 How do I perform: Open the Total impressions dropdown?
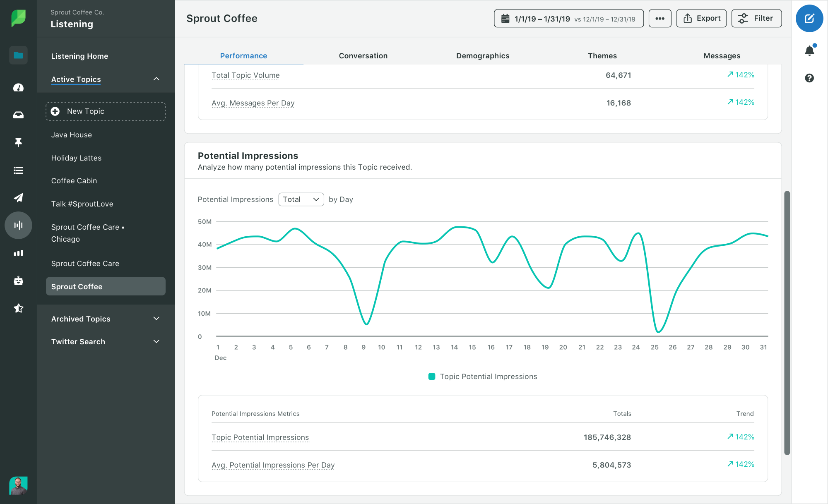coord(301,199)
